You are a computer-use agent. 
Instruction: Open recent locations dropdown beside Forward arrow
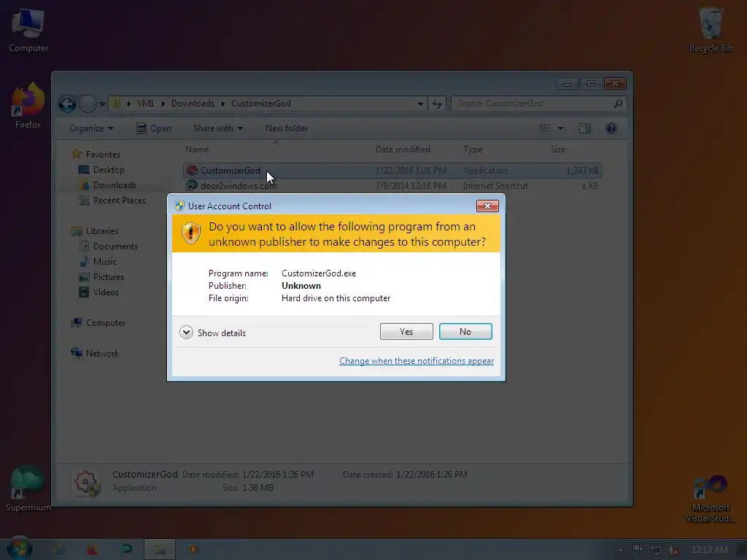point(102,104)
